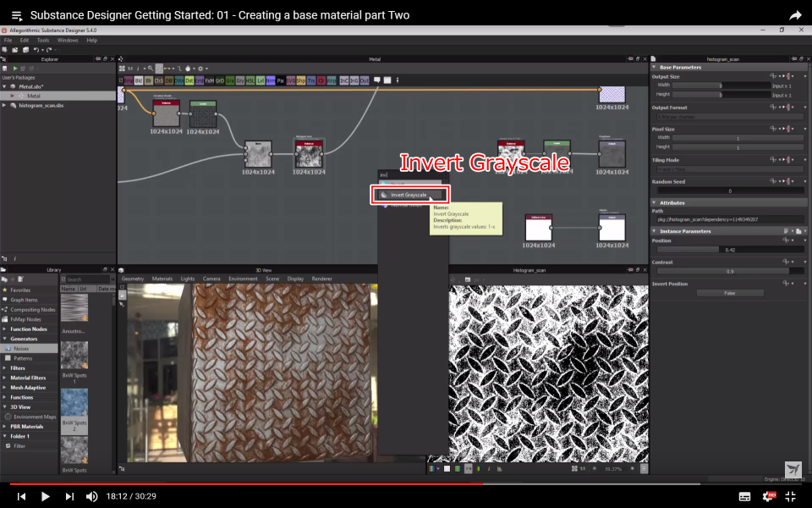Open Materials menu in 3D View
The image size is (812, 508).
[162, 279]
